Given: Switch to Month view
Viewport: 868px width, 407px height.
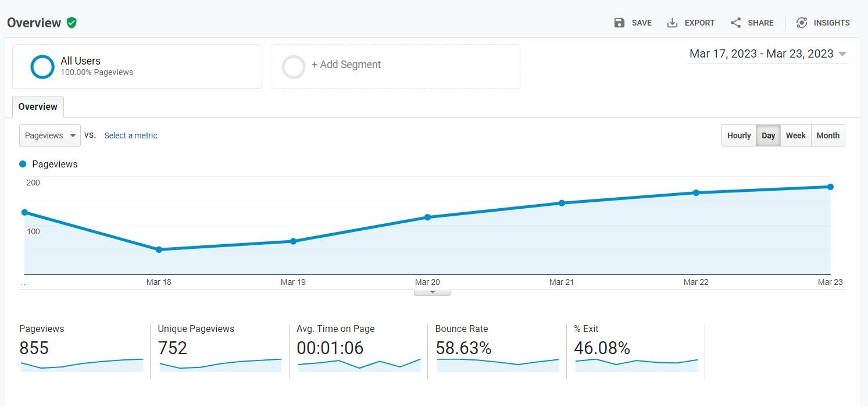Looking at the screenshot, I should [x=828, y=135].
